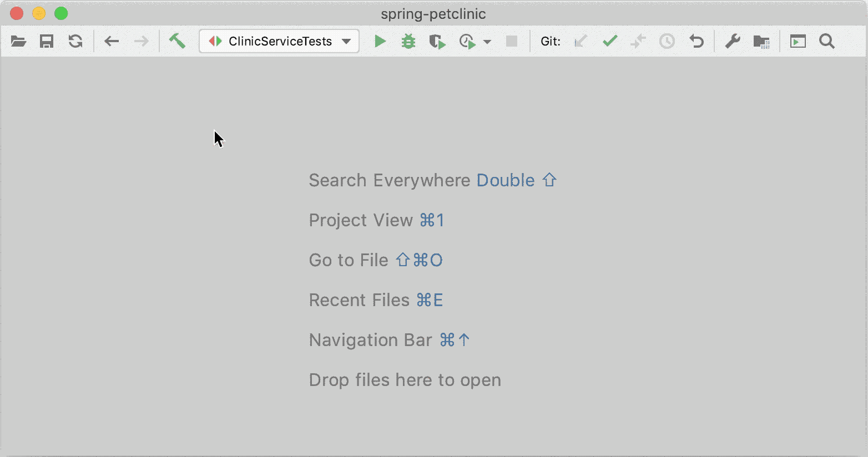The width and height of the screenshot is (868, 457).
Task: Expand the small arrow beside the profiler icon
Action: click(x=487, y=42)
